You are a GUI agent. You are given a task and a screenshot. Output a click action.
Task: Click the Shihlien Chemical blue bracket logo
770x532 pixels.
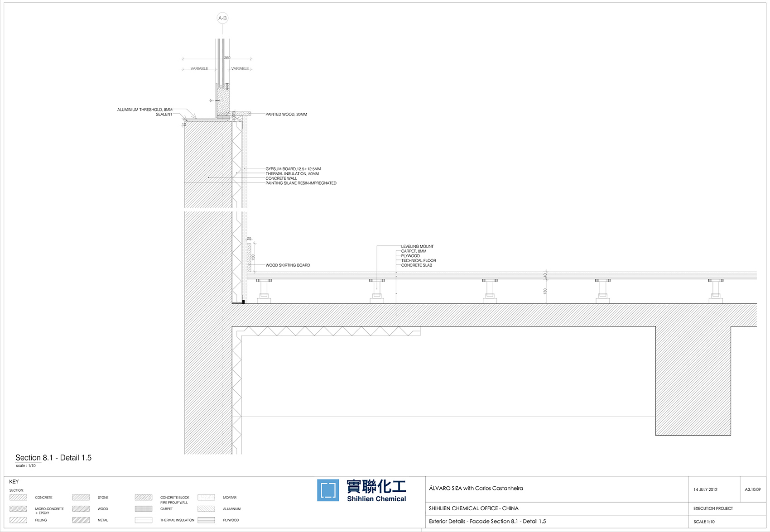click(x=328, y=490)
